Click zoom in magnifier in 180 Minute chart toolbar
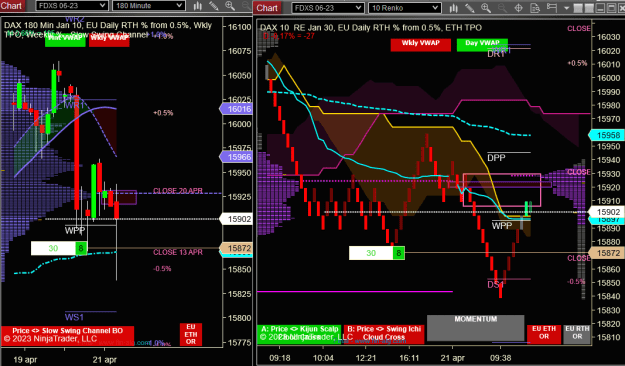Viewport: 625px width, 366px height. (230, 6)
